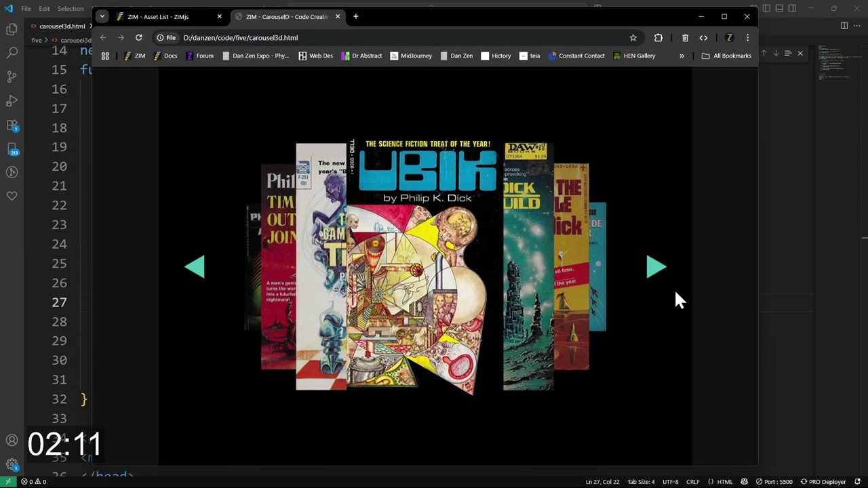
Task: Change Tab Size: 4 setting
Action: [x=641, y=482]
